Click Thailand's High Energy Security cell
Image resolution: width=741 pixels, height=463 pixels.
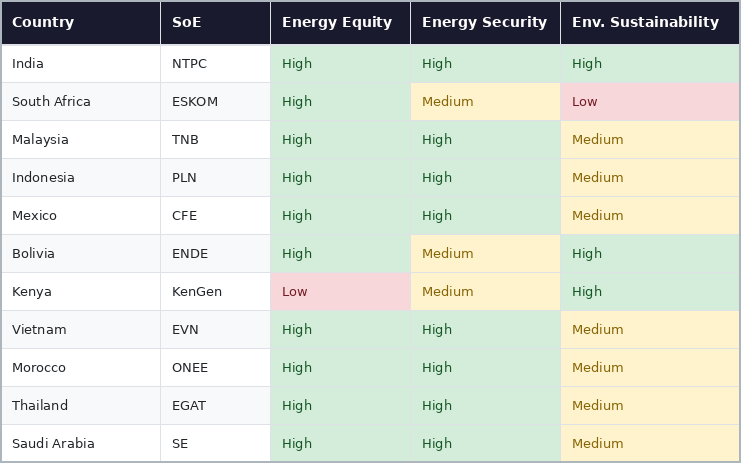click(485, 406)
